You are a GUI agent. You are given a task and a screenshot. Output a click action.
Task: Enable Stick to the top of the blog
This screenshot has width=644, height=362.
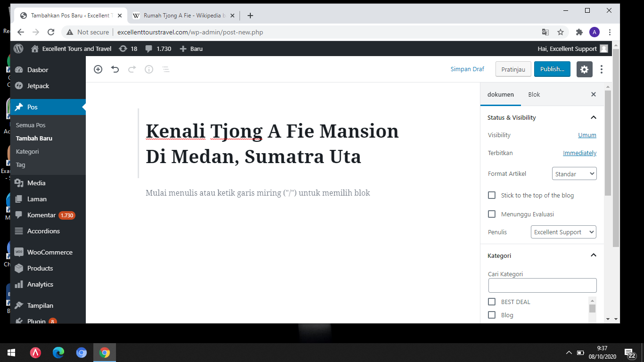[492, 195]
